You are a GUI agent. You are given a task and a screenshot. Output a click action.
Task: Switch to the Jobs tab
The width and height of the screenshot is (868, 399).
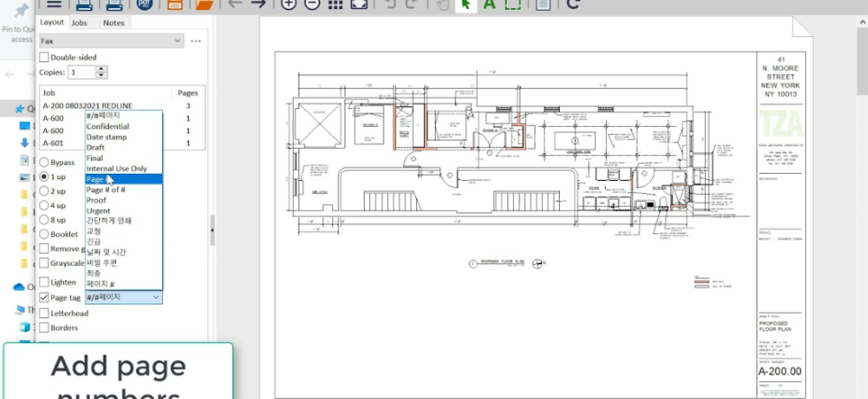coord(79,23)
